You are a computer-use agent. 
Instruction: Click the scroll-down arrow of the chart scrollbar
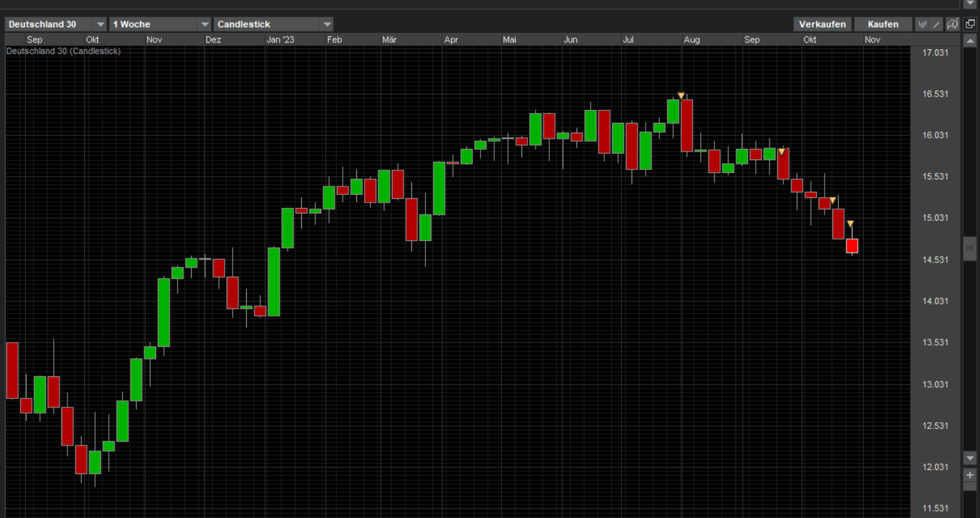(970, 458)
